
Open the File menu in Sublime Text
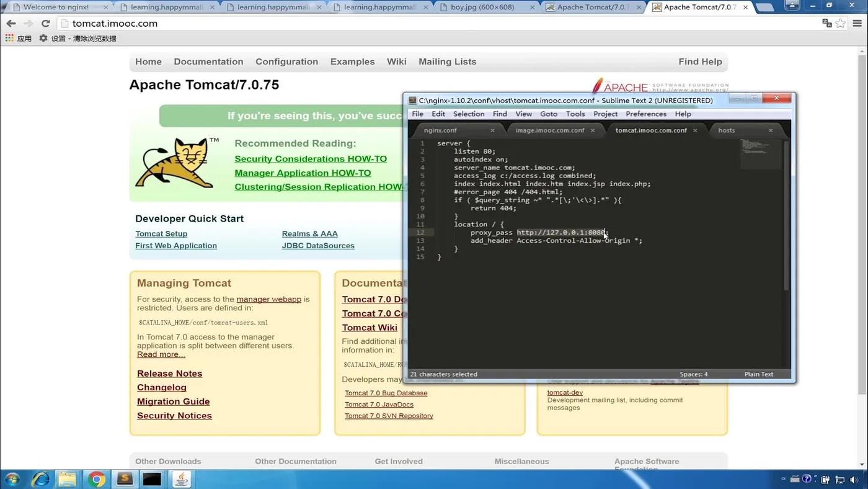418,114
